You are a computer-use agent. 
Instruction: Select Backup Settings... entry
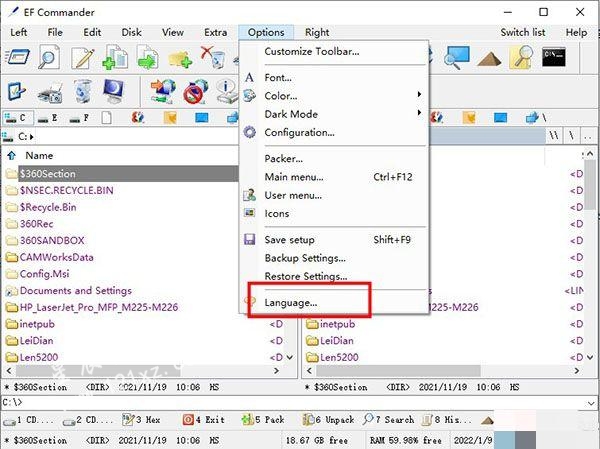click(x=334, y=258)
